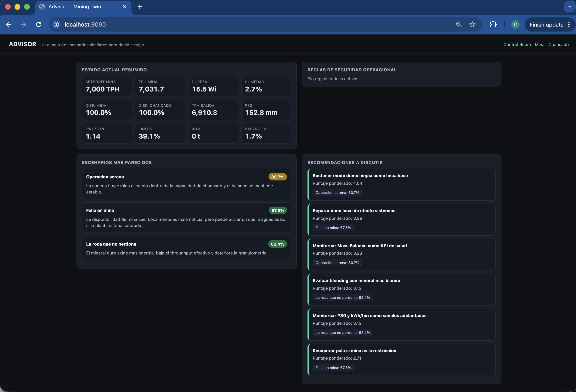The width and height of the screenshot is (576, 392).
Task: Click tag under Sostener modo demo recommendation
Action: click(337, 193)
